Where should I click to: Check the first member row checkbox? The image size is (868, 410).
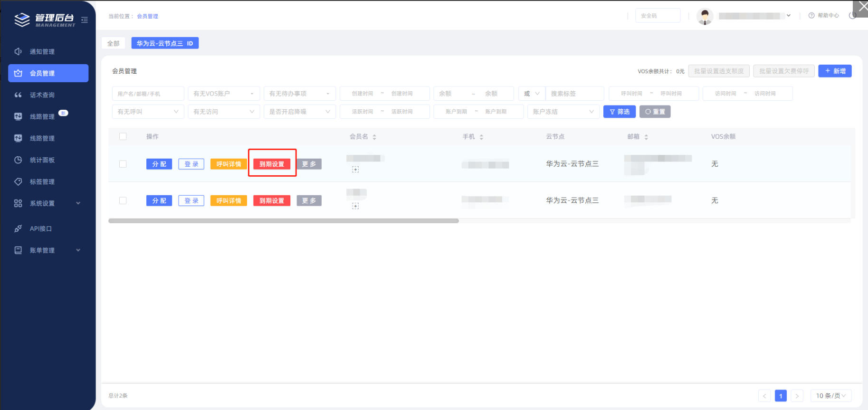click(x=123, y=164)
